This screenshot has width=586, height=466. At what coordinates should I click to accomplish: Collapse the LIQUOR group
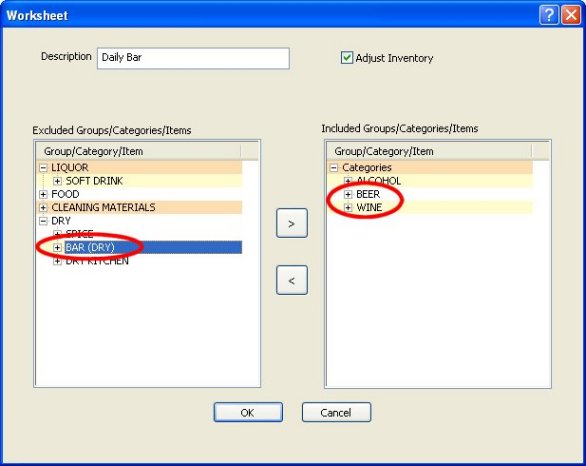pyautogui.click(x=43, y=168)
